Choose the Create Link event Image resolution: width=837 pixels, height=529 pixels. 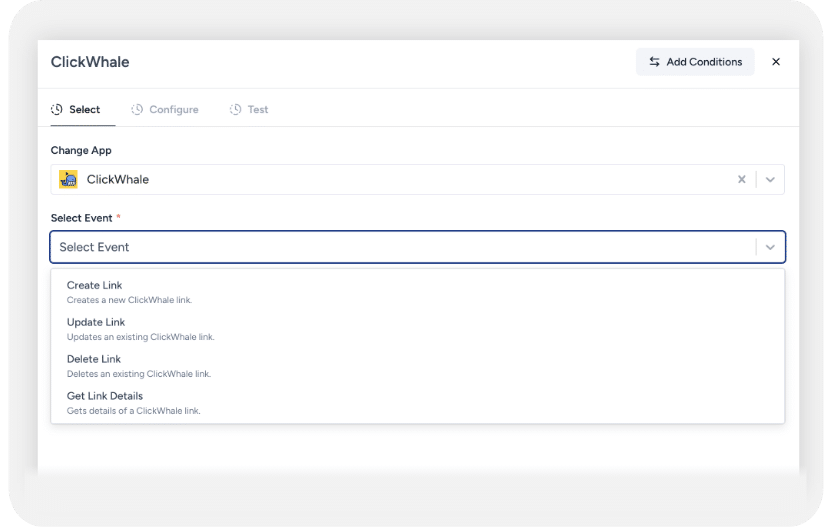(x=417, y=292)
